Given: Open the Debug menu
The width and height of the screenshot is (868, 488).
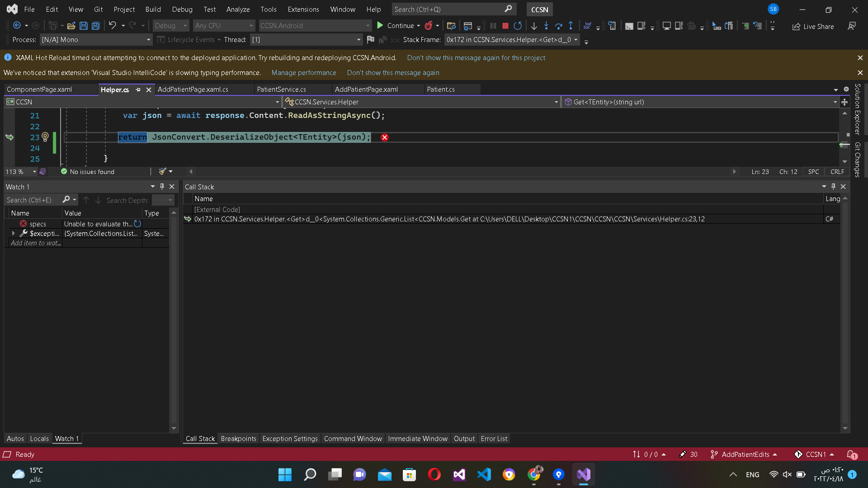Looking at the screenshot, I should tap(182, 9).
